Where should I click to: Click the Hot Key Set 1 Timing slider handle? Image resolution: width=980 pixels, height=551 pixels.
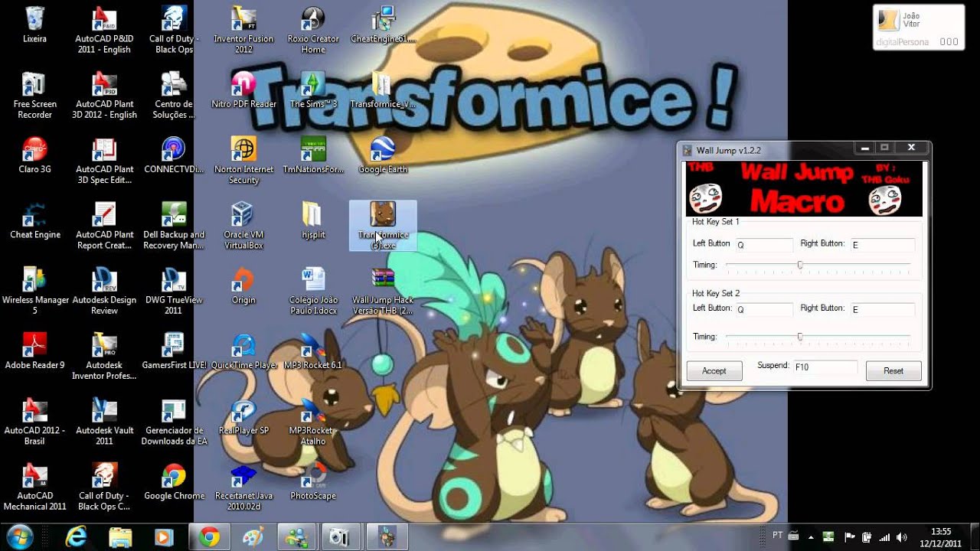800,265
